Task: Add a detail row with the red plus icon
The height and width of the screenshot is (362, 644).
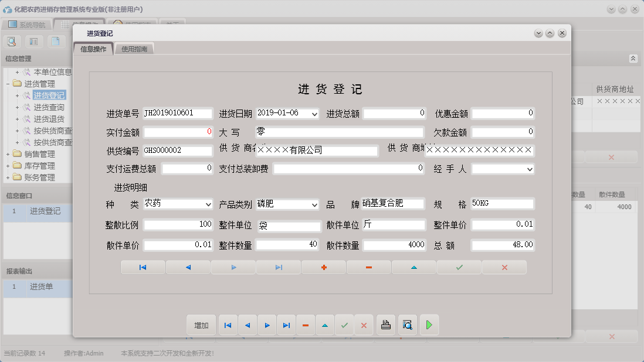Action: (x=323, y=267)
